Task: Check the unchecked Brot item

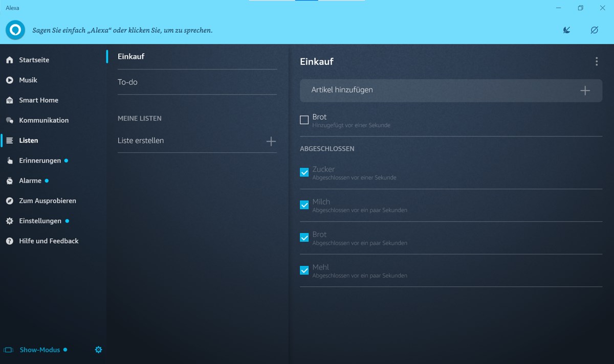Action: [x=304, y=120]
